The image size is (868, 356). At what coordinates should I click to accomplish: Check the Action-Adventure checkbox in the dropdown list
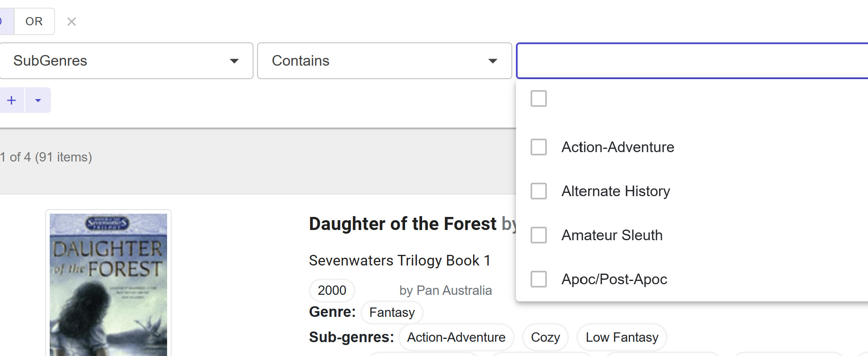click(538, 147)
